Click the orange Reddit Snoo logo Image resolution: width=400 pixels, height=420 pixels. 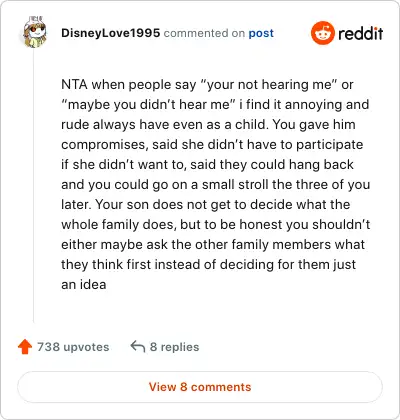322,33
